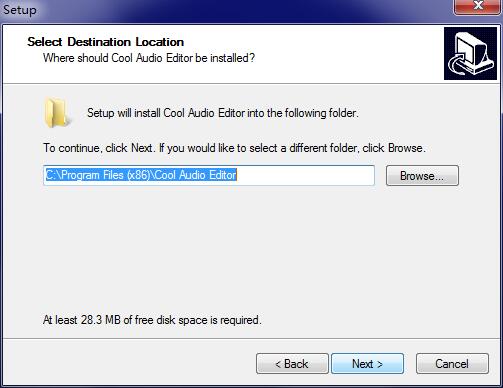Screen dimensions: 503x388
Task: Click the free disk space requirement text
Action: point(152,320)
